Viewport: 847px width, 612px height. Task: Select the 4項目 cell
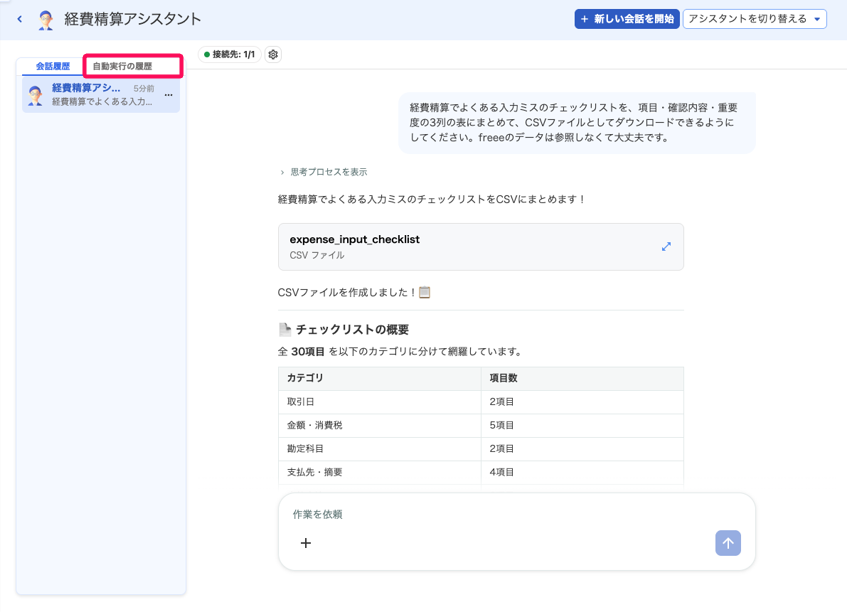[x=582, y=472]
